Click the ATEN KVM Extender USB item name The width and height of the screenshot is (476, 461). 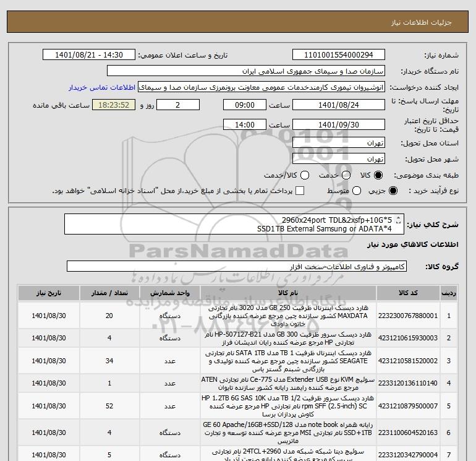pos(288,384)
